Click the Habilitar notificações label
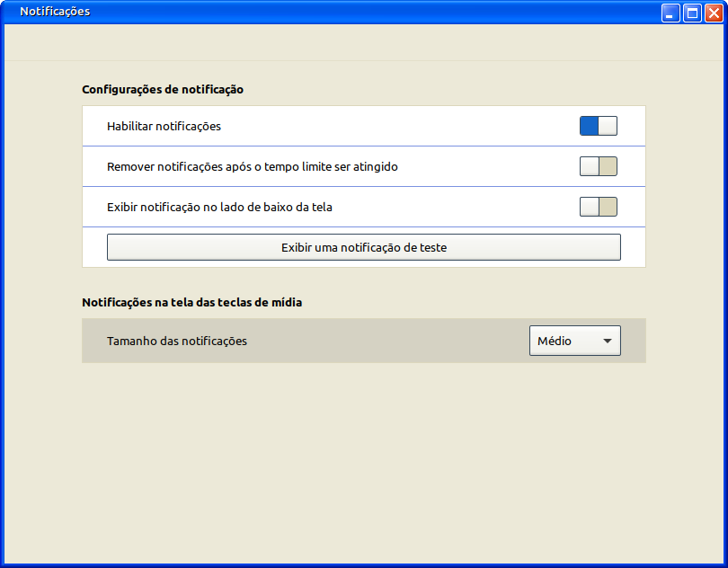728x568 pixels. [x=164, y=127]
